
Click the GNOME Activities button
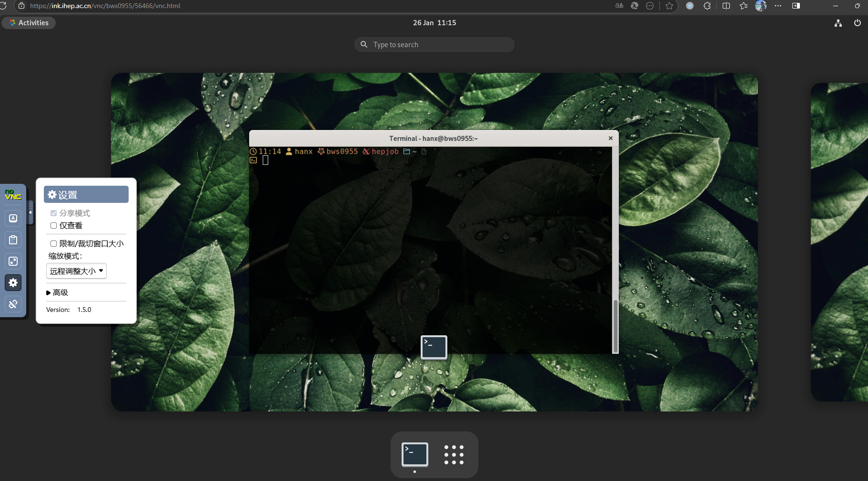pos(29,23)
